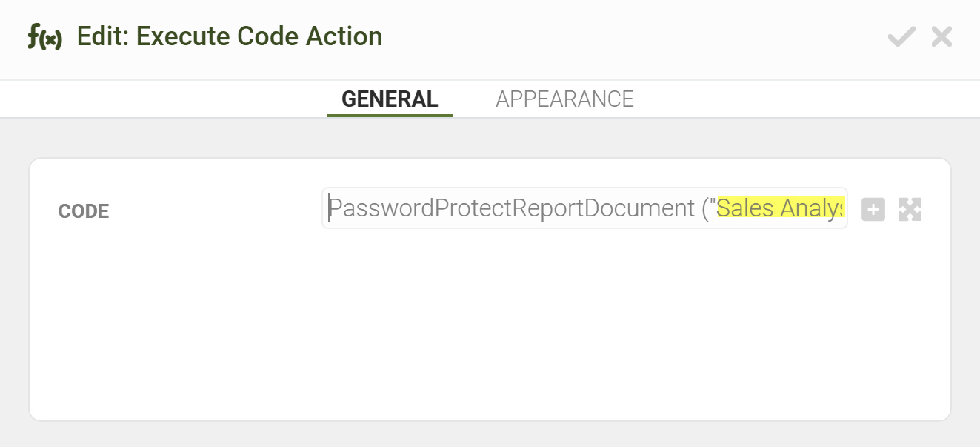Screen dimensions: 980x447
Task: Click empty space inside white settings panel
Action: 489,326
